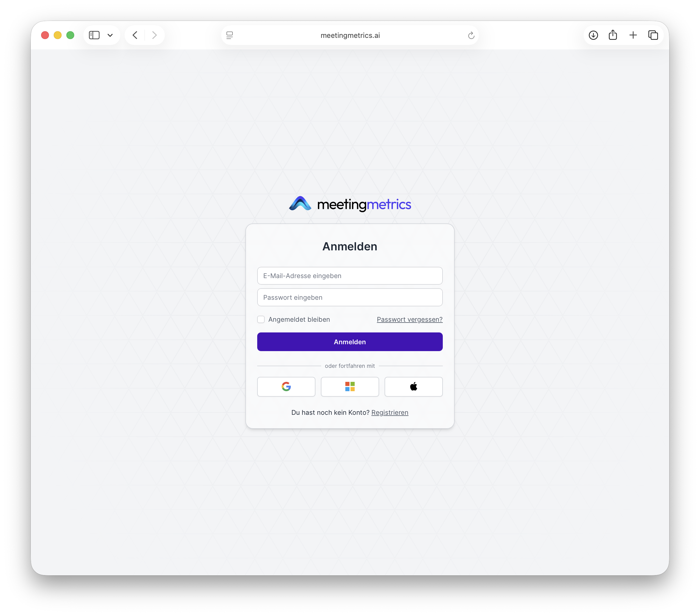Reload the page with refresh icon
Viewport: 700px width, 616px height.
471,36
